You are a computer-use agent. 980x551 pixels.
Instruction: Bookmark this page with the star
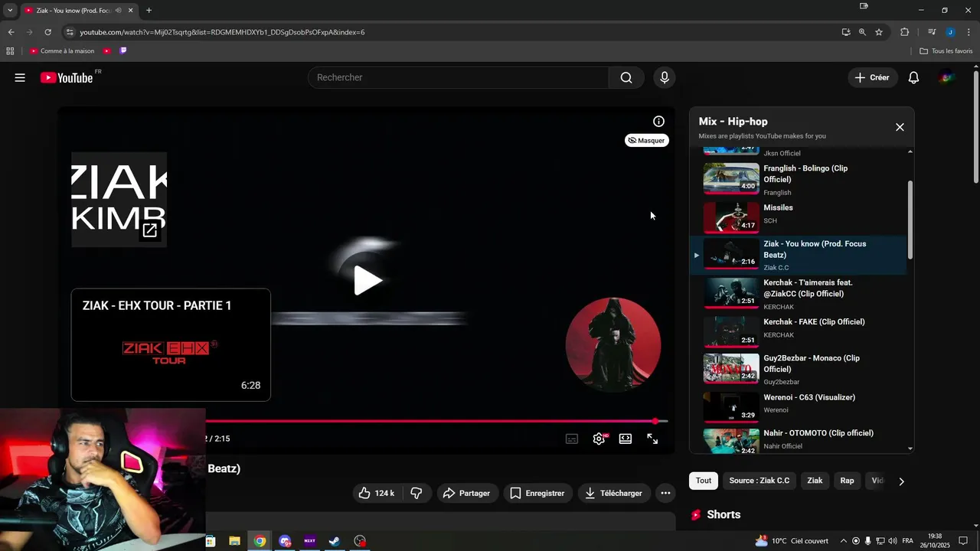click(879, 32)
